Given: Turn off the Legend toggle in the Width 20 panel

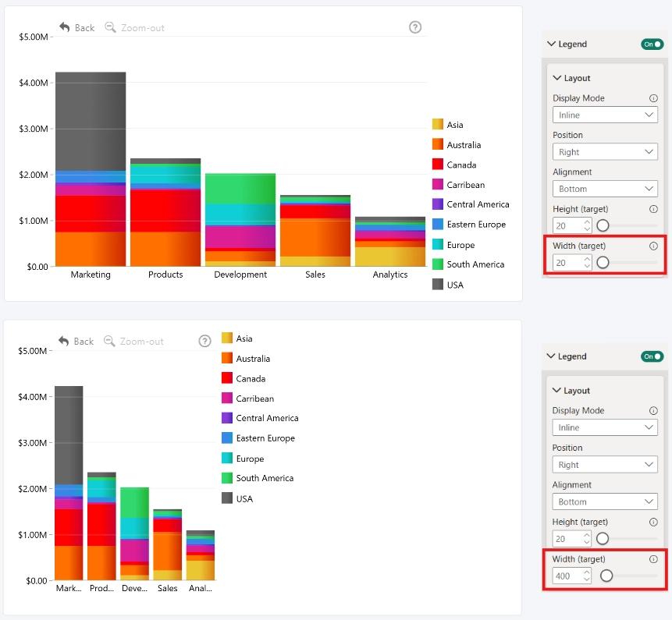Looking at the screenshot, I should (x=652, y=44).
